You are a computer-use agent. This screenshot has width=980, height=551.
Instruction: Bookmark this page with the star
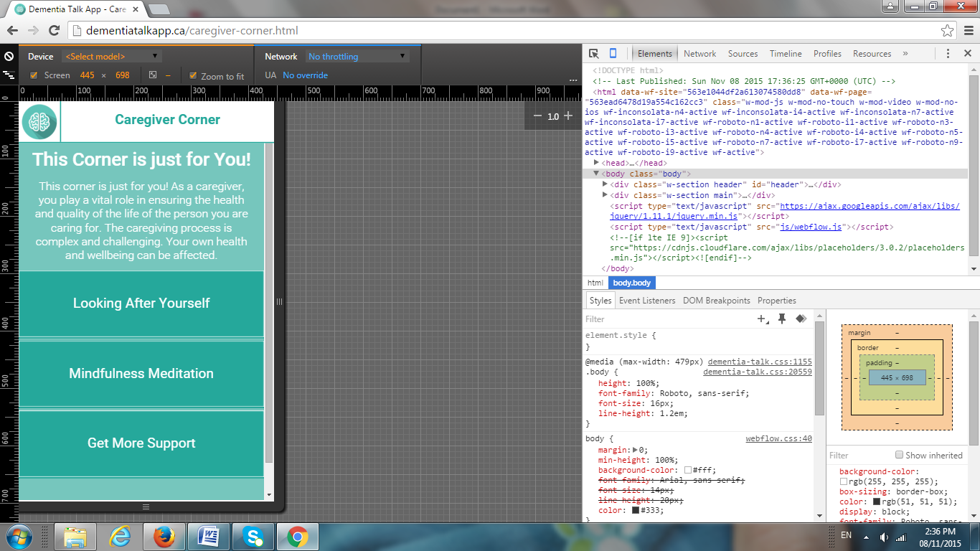pyautogui.click(x=948, y=31)
